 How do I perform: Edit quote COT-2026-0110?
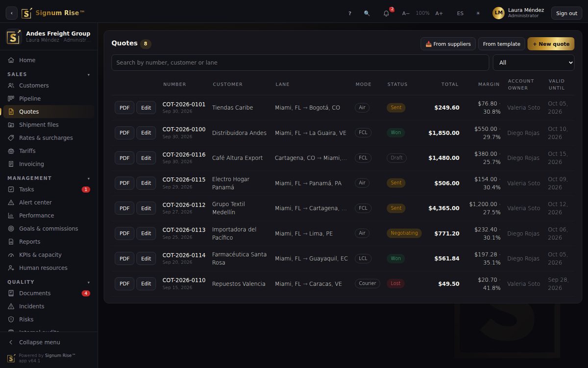(x=146, y=284)
